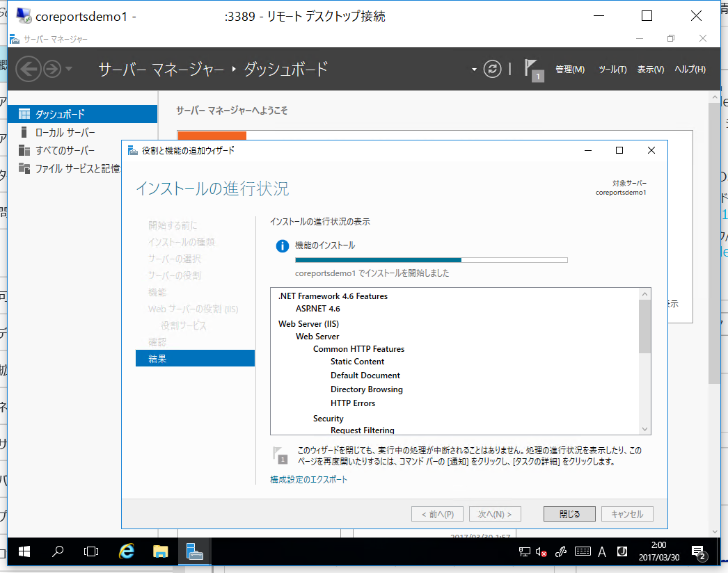Image resolution: width=728 pixels, height=573 pixels.
Task: Select 'Security' in the feature list
Action: tap(329, 419)
